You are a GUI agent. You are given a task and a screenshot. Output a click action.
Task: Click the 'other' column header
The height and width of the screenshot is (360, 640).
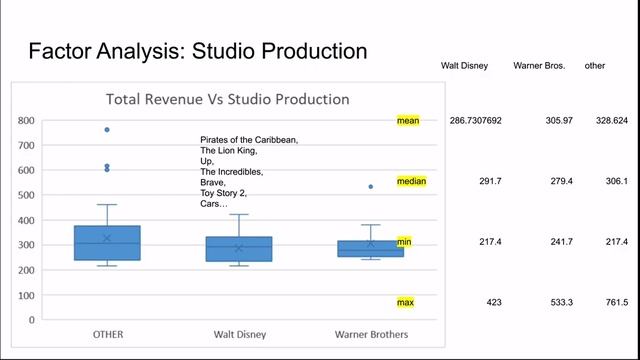click(x=595, y=66)
